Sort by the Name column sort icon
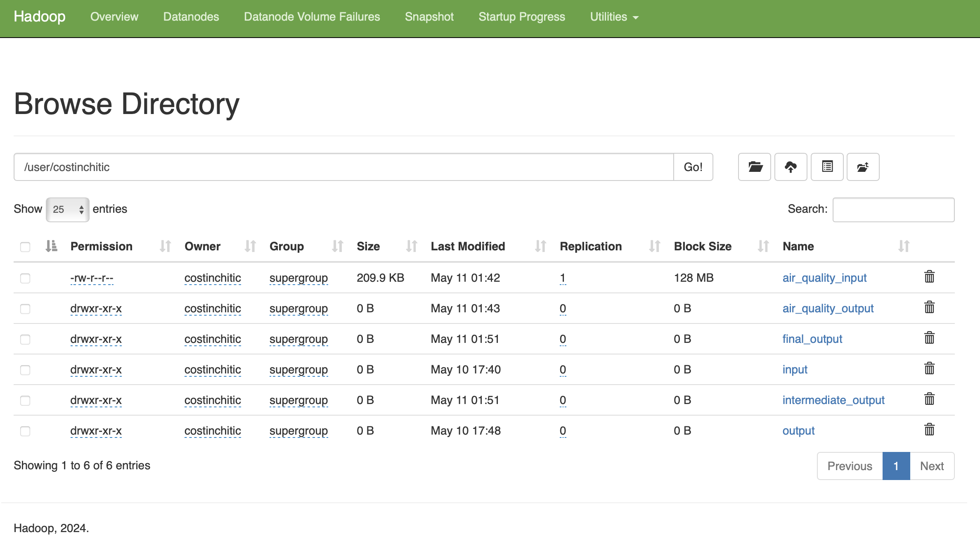The height and width of the screenshot is (542, 980). 904,246
